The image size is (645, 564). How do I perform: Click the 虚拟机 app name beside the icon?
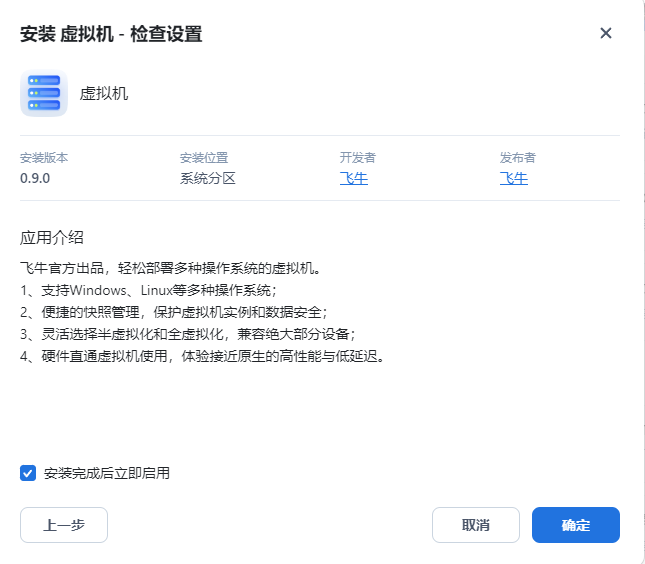point(104,94)
